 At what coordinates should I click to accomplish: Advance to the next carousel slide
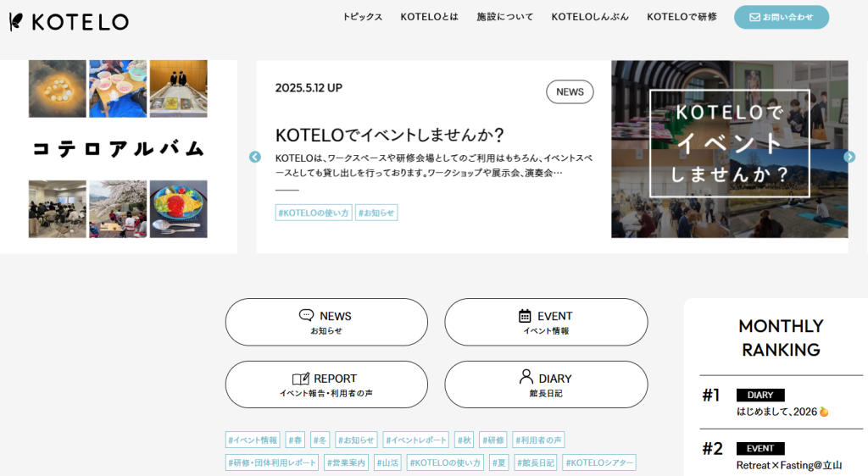849,157
